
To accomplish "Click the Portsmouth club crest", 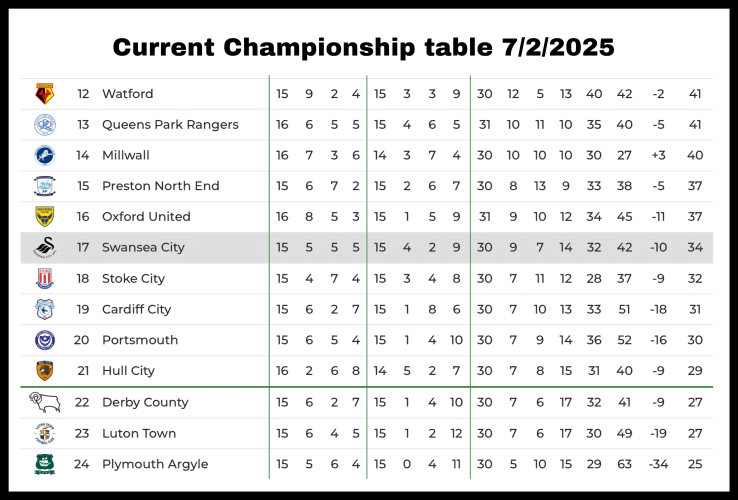I will (44, 340).
